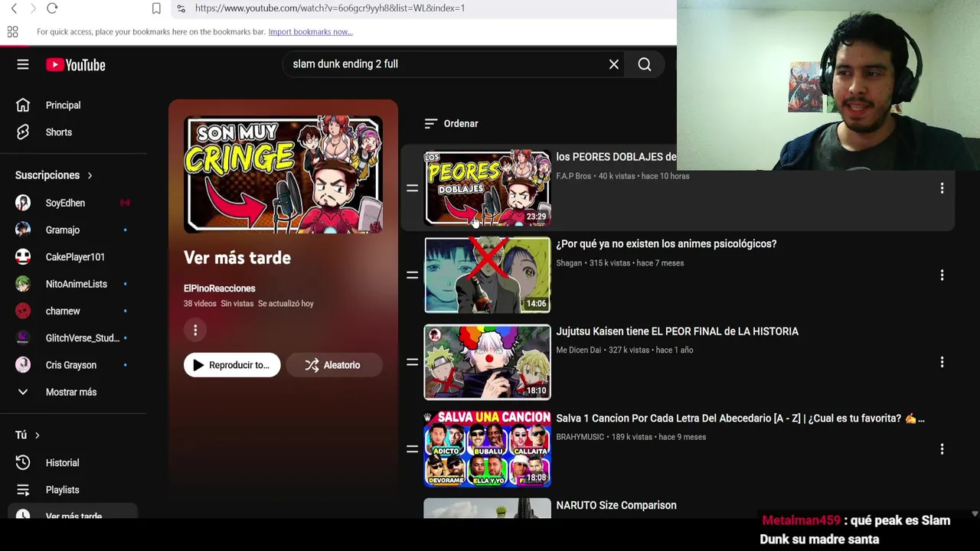Open NARUTO Size Comparison title

point(616,506)
